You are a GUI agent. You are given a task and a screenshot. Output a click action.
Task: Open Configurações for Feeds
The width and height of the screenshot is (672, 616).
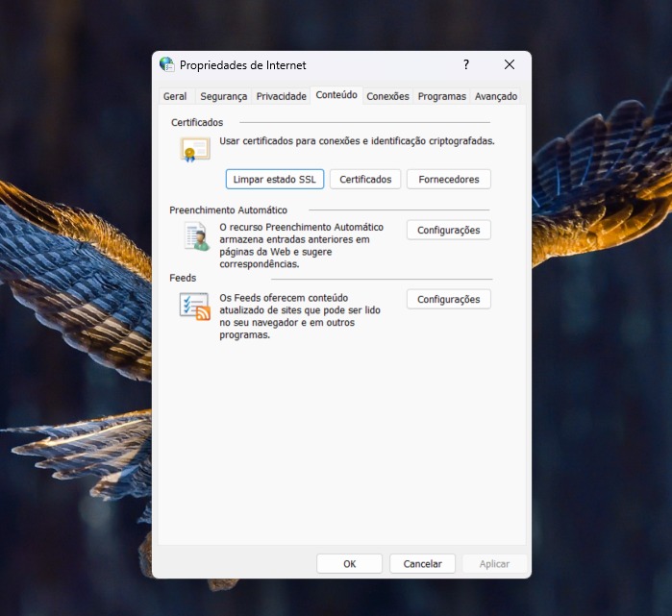[449, 300]
